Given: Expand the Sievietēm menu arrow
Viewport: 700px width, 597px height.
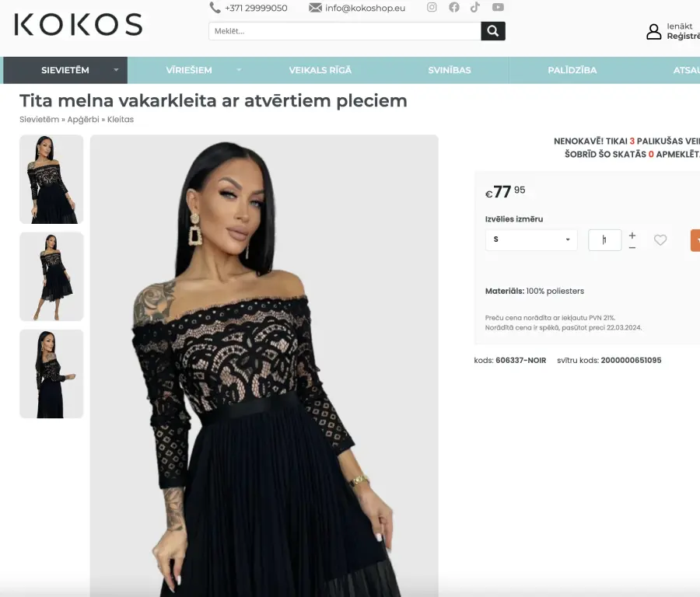Looking at the screenshot, I should pyautogui.click(x=116, y=70).
